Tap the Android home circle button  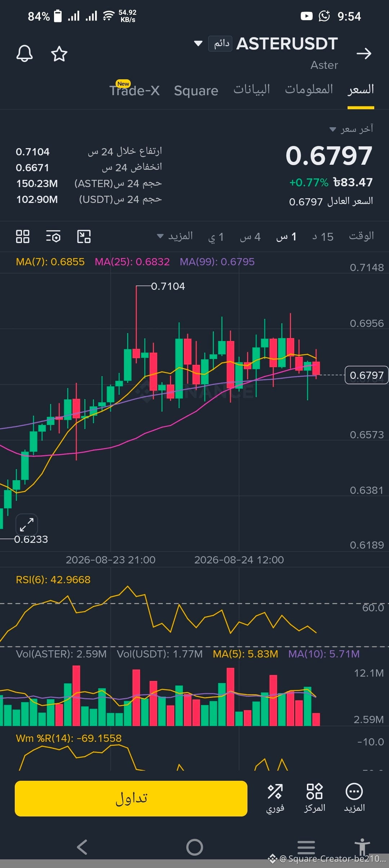point(194,847)
